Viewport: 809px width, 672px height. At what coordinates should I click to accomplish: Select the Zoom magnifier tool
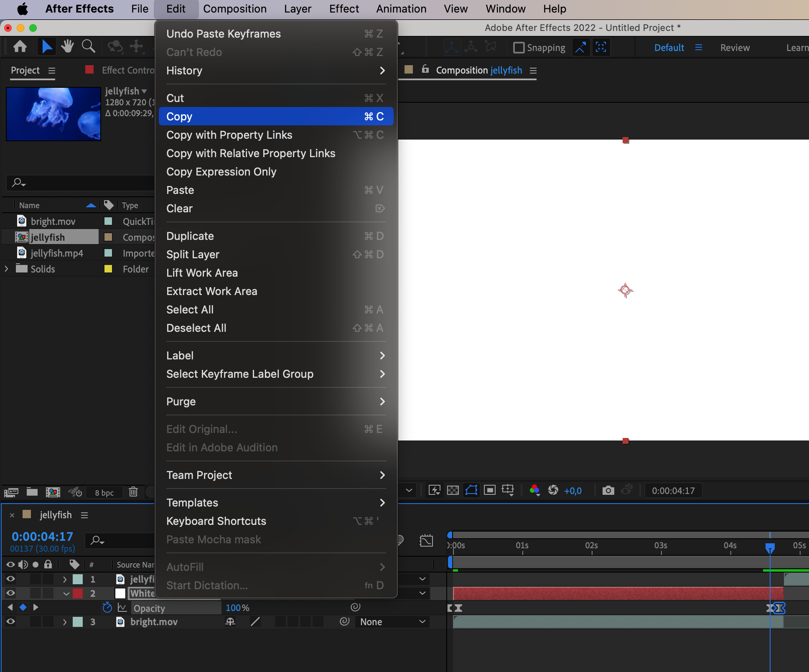(88, 46)
